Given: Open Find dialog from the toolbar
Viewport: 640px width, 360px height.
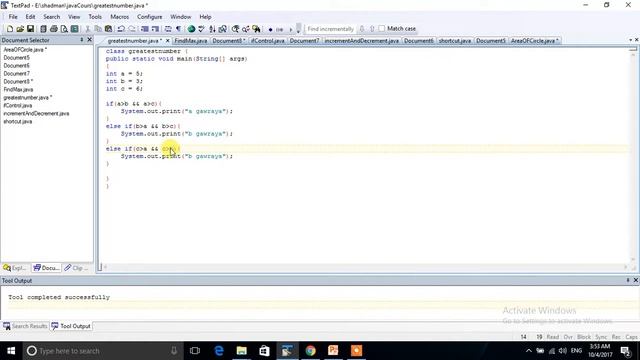Looking at the screenshot, I should point(235,29).
